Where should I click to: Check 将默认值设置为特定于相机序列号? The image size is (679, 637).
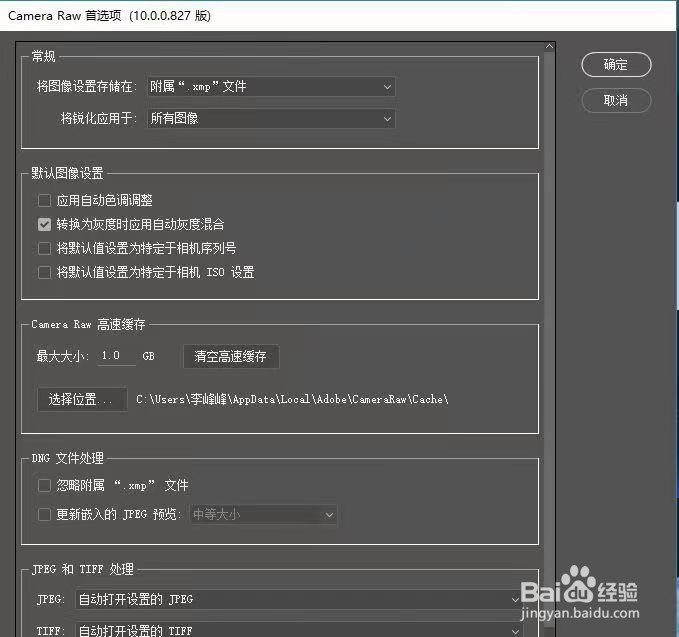tap(44, 248)
